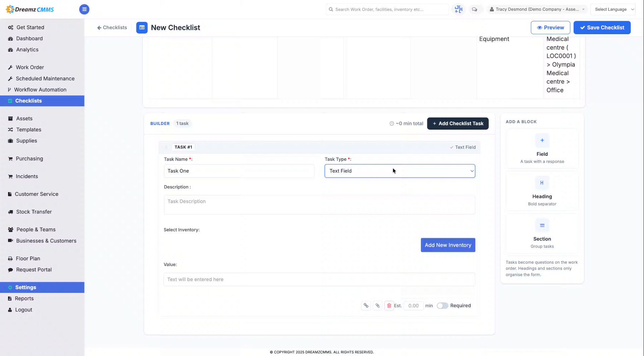Add a Section block

coord(542,234)
